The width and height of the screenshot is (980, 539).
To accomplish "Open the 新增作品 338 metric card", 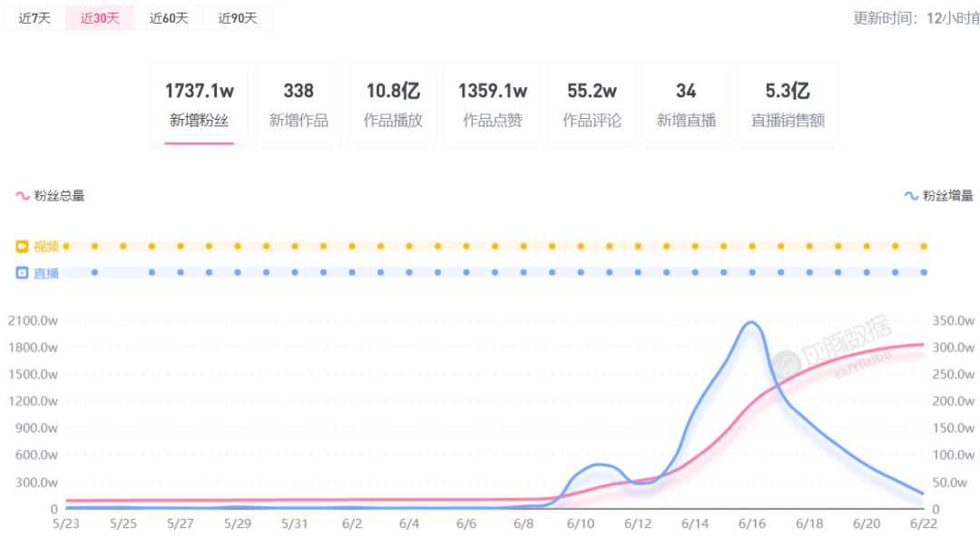I will (299, 104).
